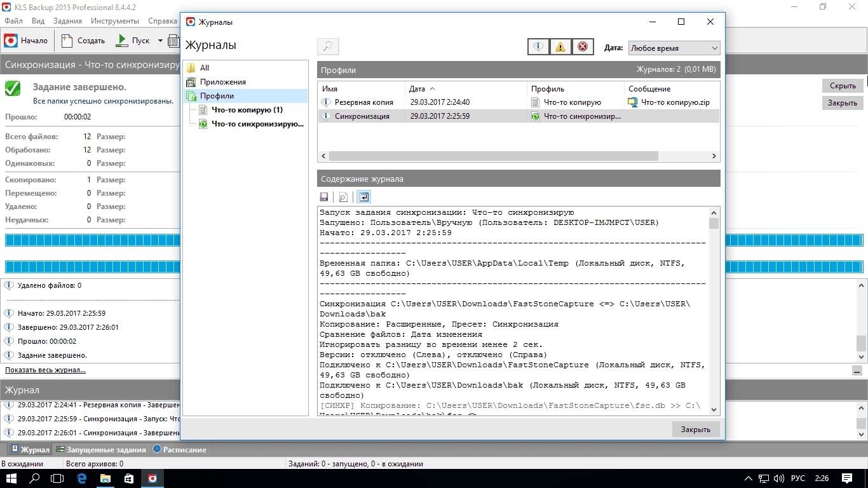Click the up arrow of the log content scrollbar
868x488 pixels.
[714, 213]
